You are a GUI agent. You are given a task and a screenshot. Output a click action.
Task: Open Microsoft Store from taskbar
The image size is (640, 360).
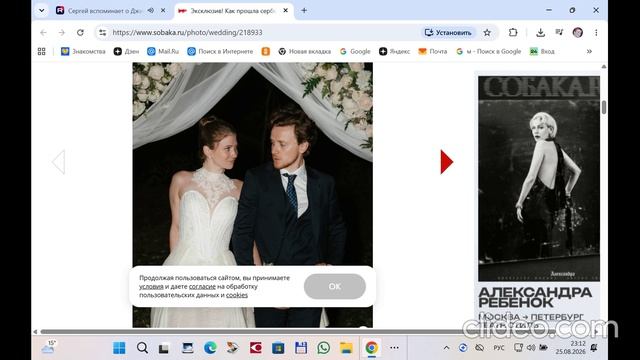pos(278,348)
